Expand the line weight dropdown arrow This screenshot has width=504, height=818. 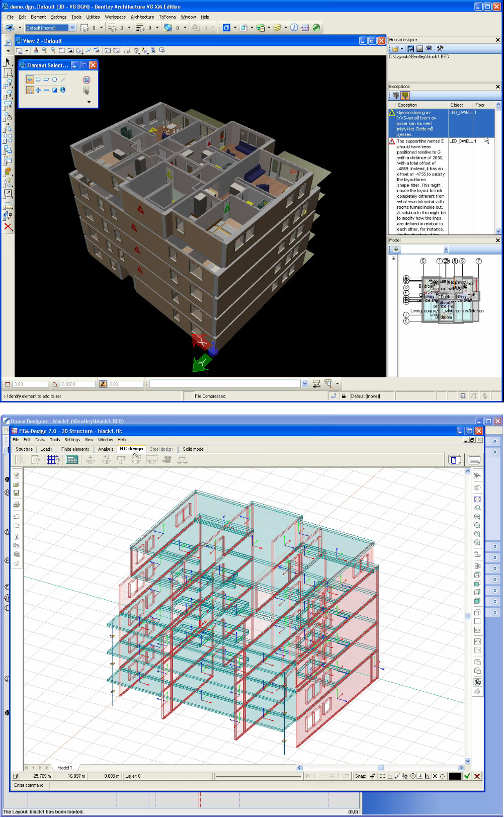coord(157,28)
